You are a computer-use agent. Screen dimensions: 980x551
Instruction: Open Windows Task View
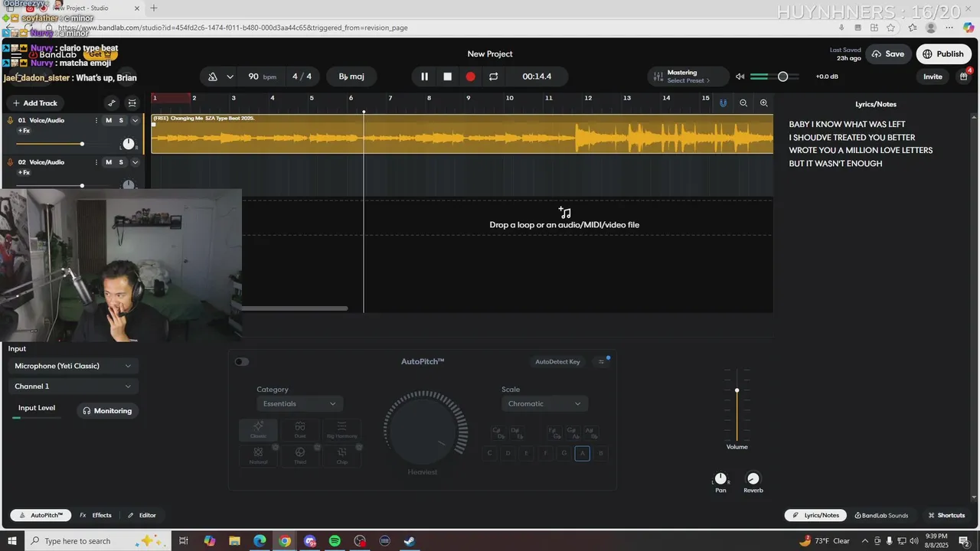[x=184, y=541]
